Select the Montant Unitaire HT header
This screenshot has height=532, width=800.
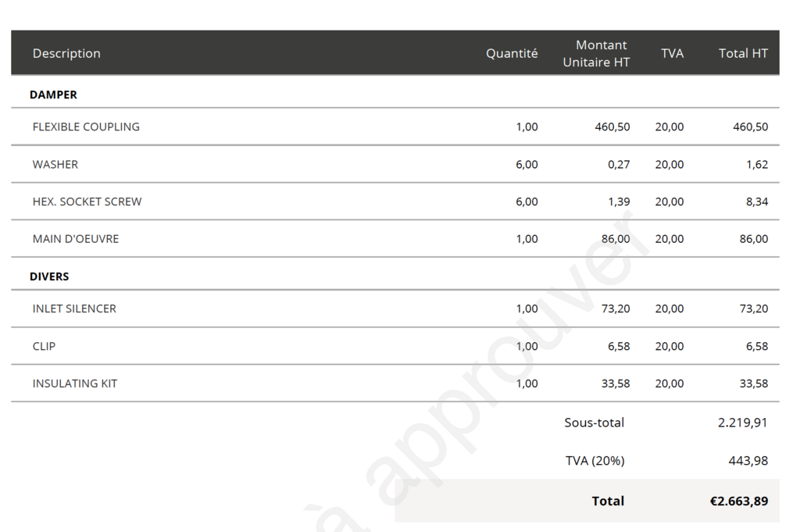(597, 53)
